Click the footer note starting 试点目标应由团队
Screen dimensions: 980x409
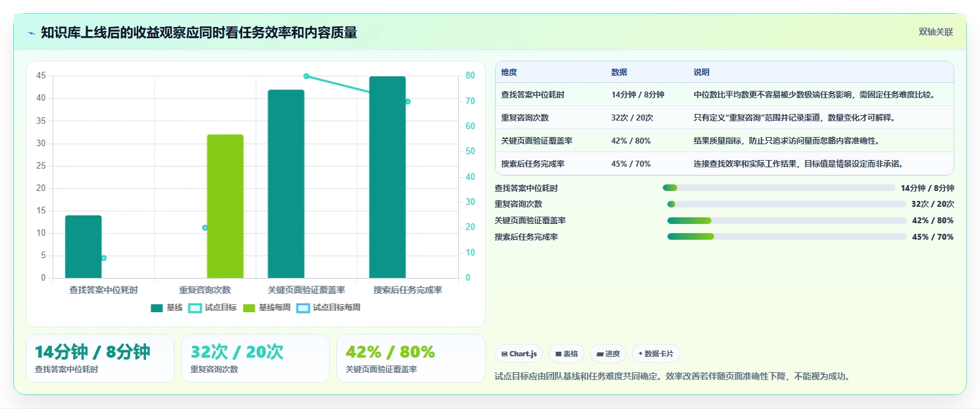(x=672, y=377)
